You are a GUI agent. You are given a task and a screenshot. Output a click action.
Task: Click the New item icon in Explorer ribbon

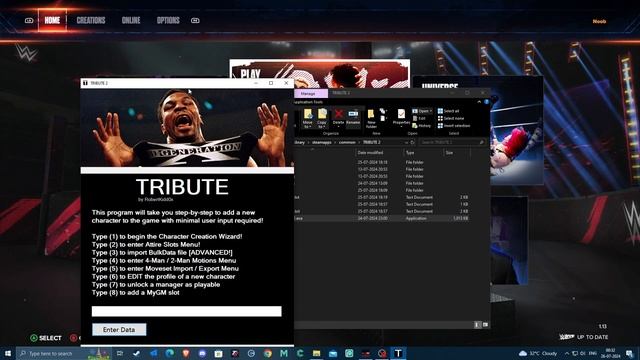click(x=383, y=111)
